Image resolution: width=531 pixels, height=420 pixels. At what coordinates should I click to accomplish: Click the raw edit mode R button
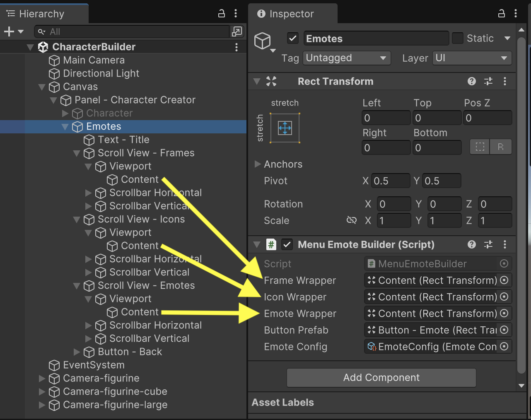click(500, 147)
